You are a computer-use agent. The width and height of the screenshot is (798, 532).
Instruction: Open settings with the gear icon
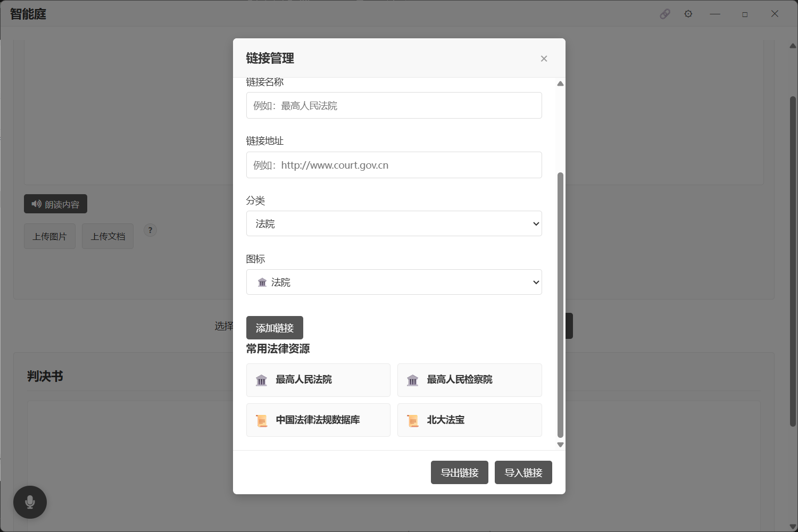(x=688, y=14)
